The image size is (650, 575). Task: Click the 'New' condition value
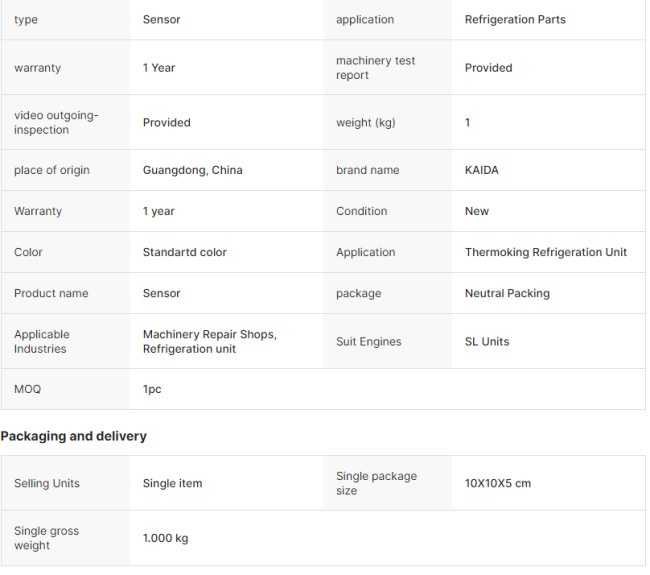[477, 211]
